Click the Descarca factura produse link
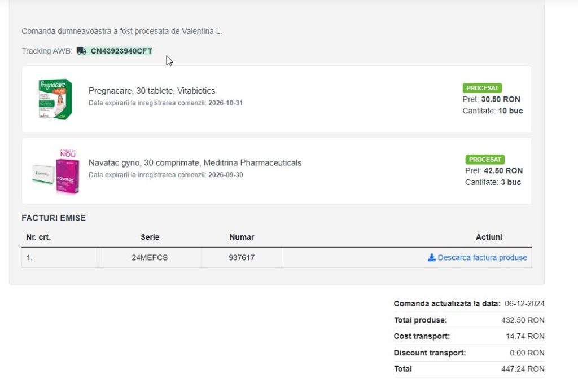 481,258
